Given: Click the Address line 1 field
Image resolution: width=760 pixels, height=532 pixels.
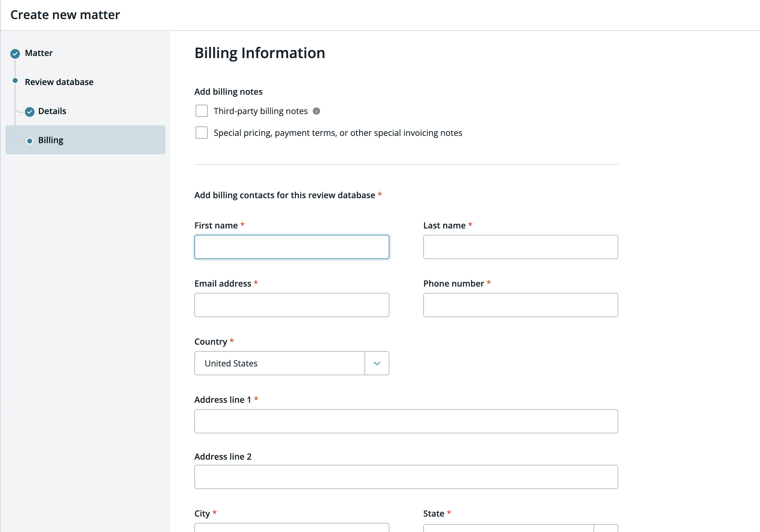Looking at the screenshot, I should (406, 421).
